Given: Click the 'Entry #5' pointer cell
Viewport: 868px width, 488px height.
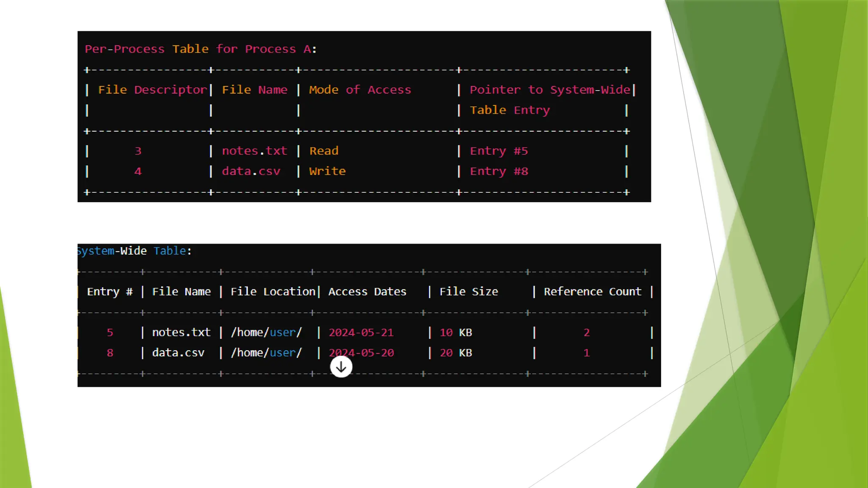Looking at the screenshot, I should click(498, 151).
